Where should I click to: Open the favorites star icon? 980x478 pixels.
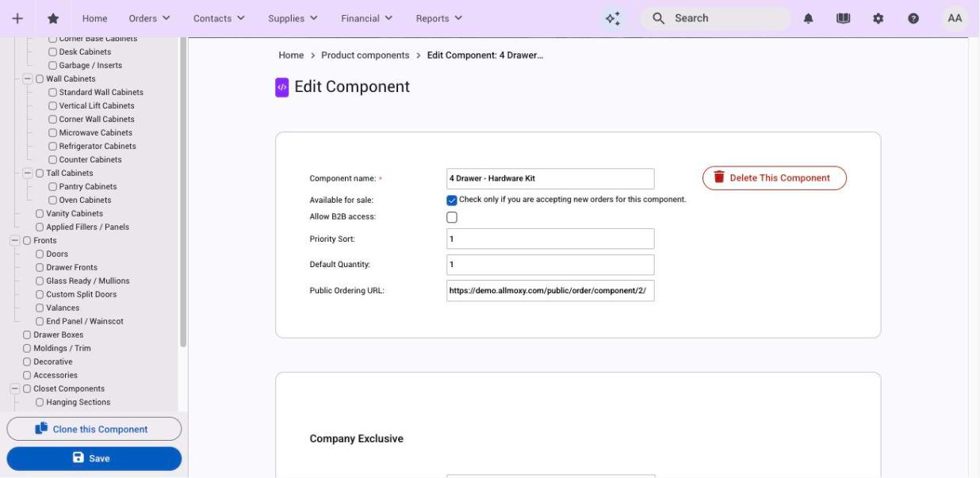(x=53, y=18)
